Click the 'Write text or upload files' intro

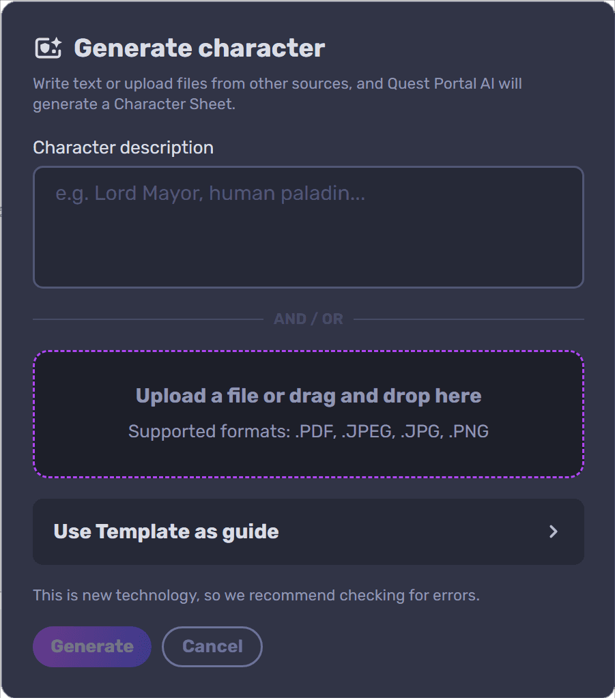pyautogui.click(x=277, y=93)
